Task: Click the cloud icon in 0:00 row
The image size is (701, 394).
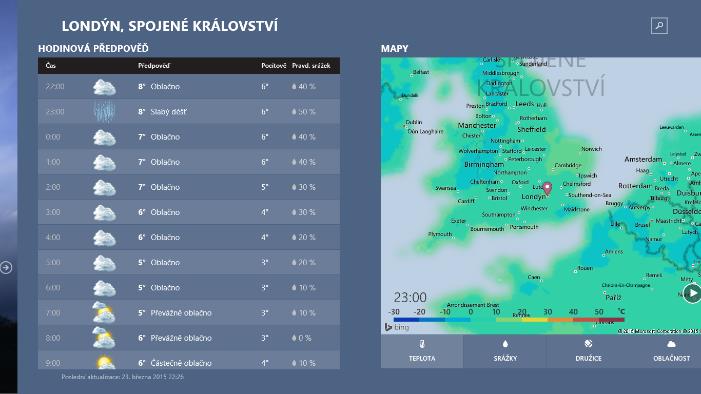Action: coord(104,137)
